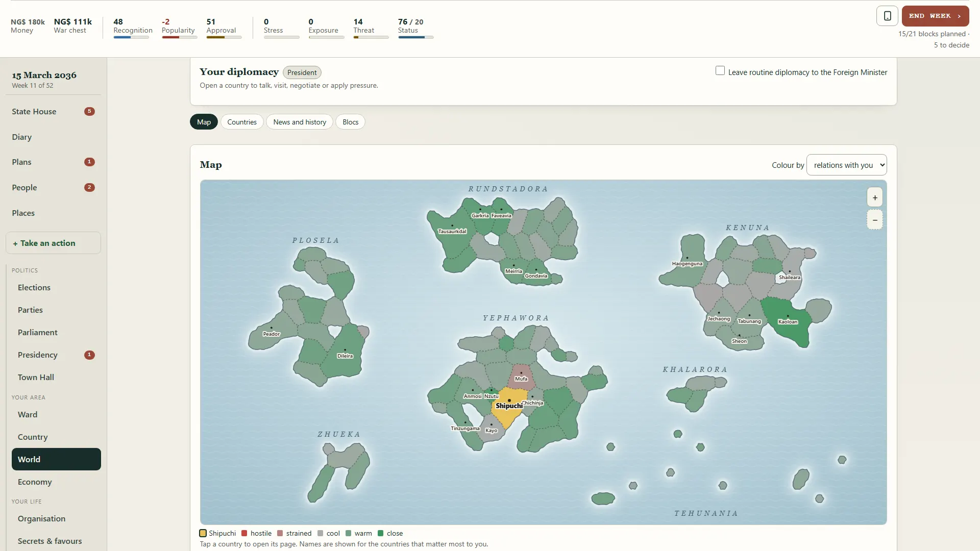Open the Economy sidebar item
This screenshot has width=980, height=551.
pos(56,482)
